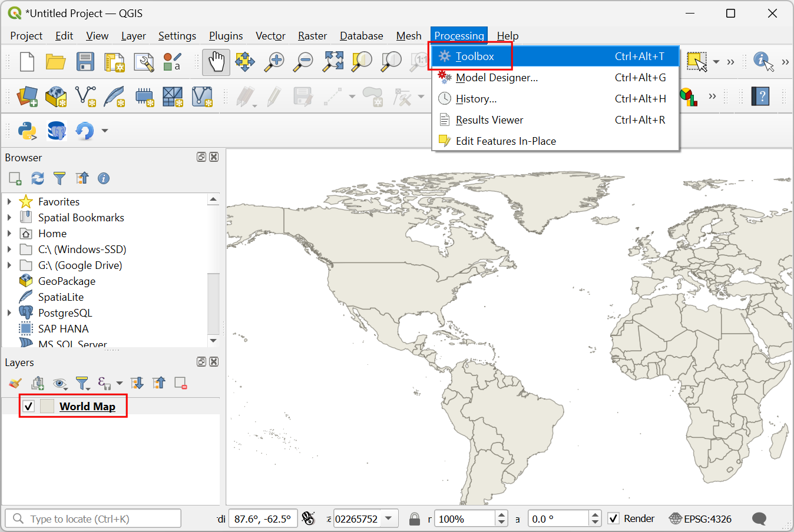Screen dimensions: 794x532
Task: Toggle the Render checkbox in status bar
Action: click(614, 518)
